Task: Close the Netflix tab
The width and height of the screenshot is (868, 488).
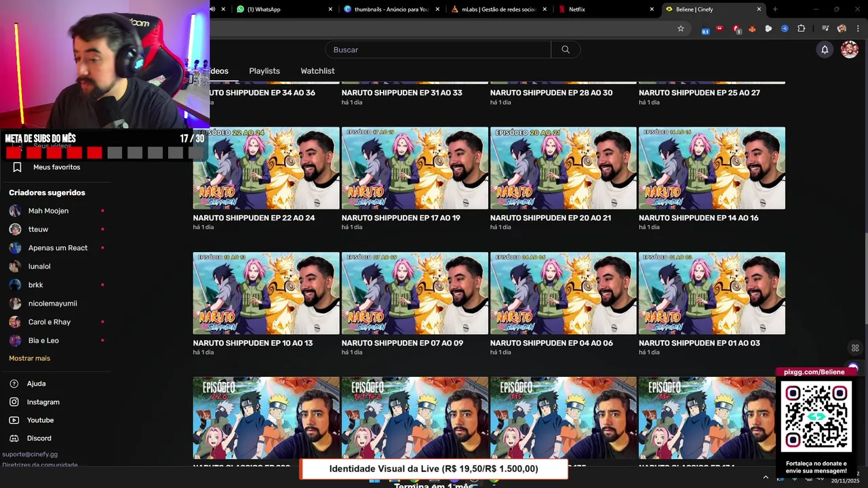Action: click(x=652, y=9)
